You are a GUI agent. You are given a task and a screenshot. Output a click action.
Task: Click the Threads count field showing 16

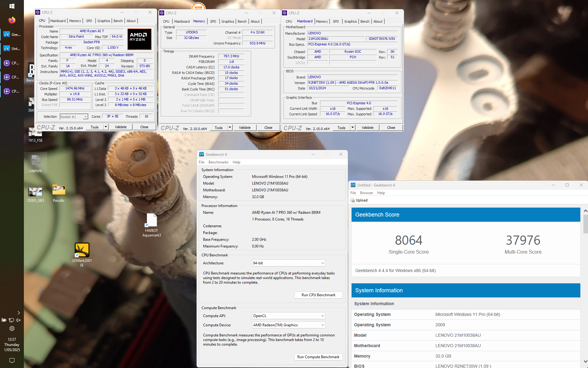click(x=146, y=117)
